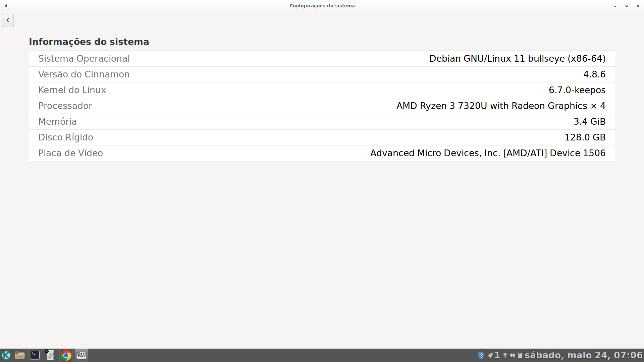
Task: Select the Debian GNU/Linux 11 bullseye value
Action: [518, 59]
